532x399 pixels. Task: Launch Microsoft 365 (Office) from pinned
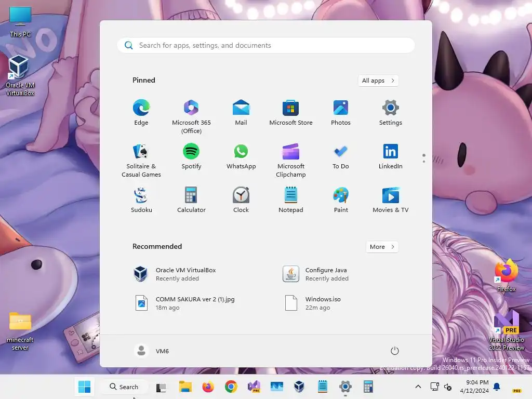[191, 117]
